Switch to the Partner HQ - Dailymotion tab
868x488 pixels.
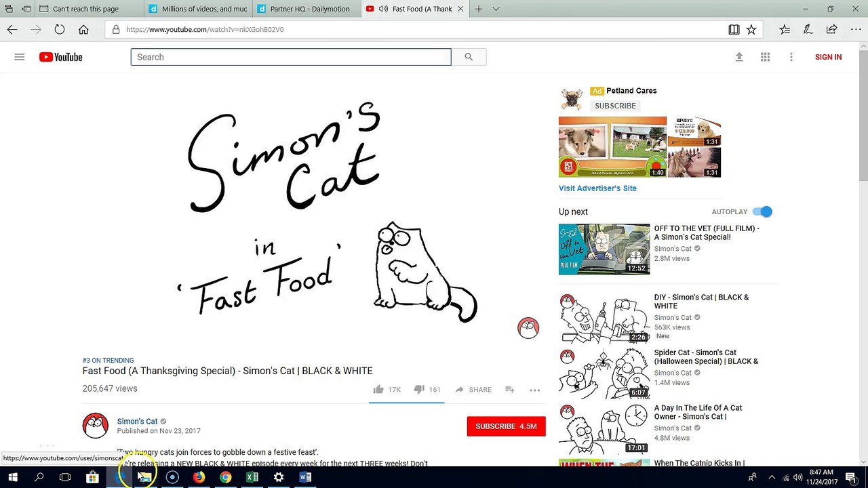(x=307, y=9)
